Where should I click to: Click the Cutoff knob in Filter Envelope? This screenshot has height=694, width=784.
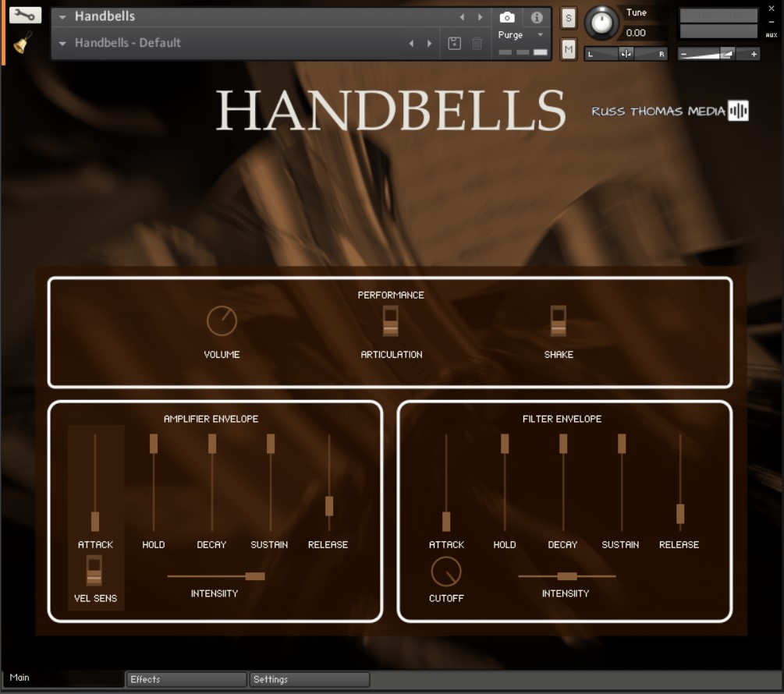point(446,572)
